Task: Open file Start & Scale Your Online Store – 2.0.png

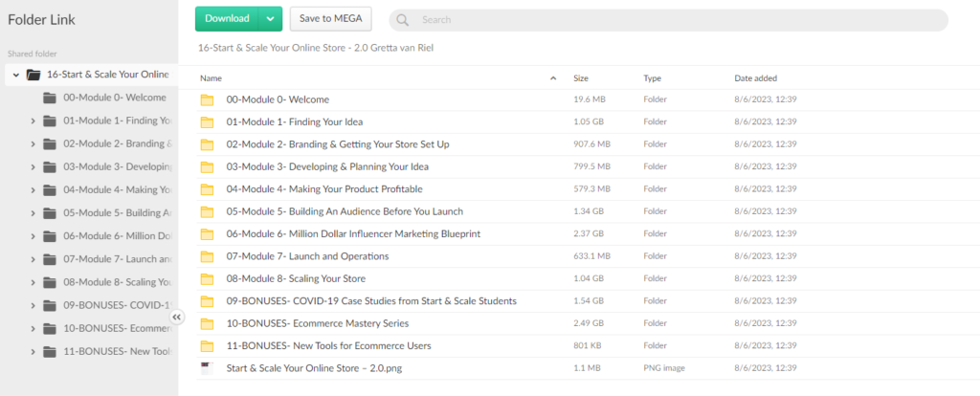Action: click(x=314, y=368)
